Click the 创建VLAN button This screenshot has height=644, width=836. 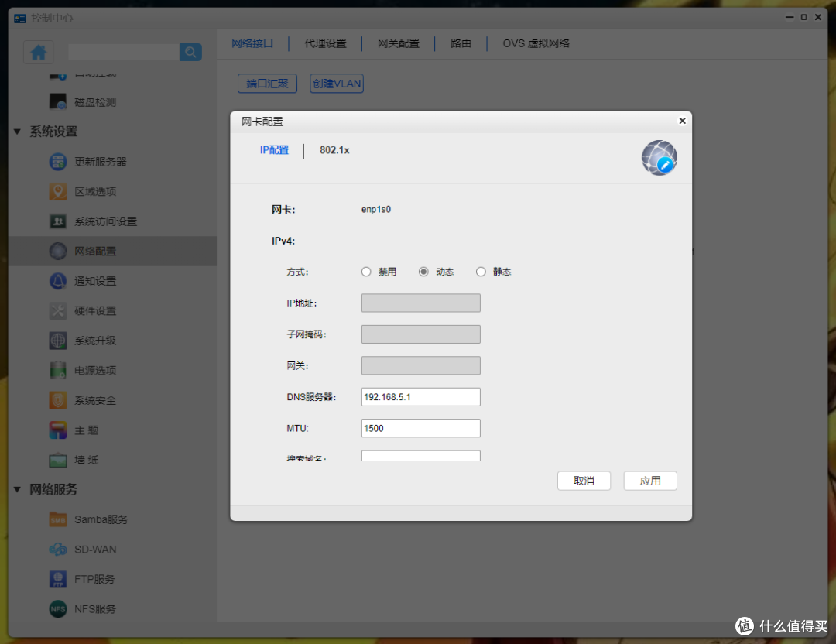pyautogui.click(x=336, y=83)
